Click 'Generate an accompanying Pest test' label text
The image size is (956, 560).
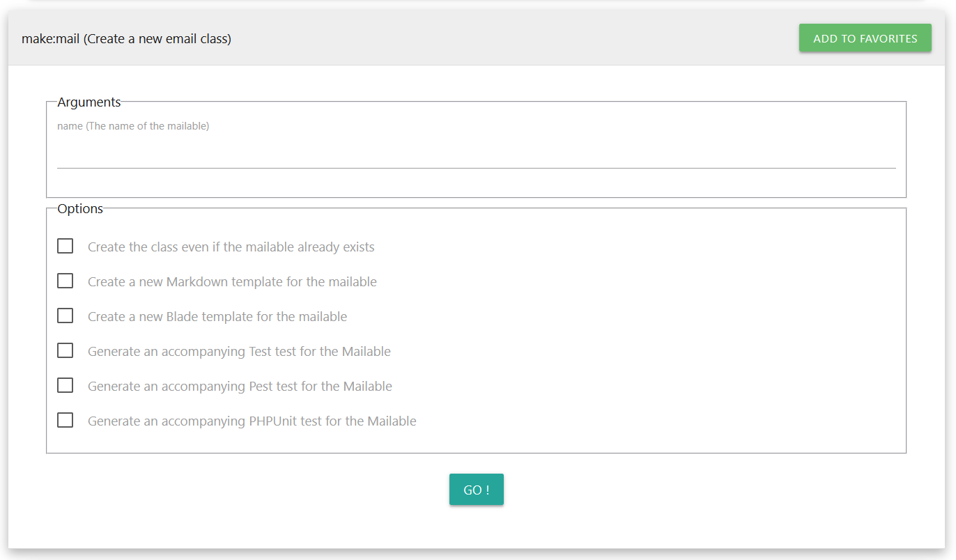pyautogui.click(x=240, y=387)
